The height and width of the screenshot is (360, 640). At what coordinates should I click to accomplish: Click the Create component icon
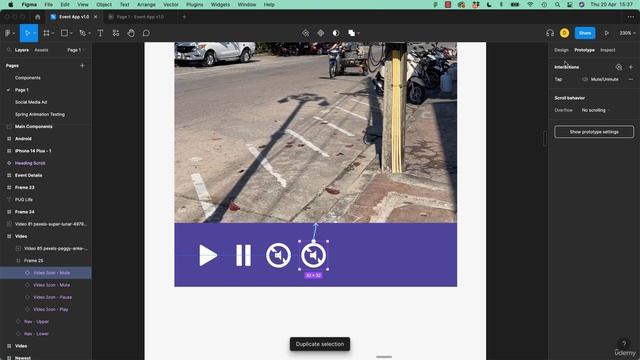pos(321,33)
